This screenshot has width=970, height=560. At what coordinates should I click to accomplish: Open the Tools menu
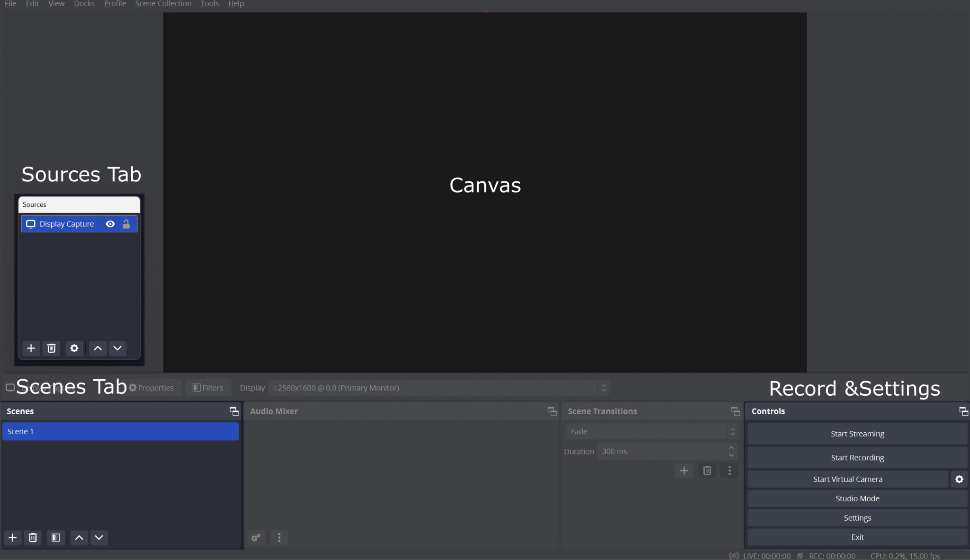tap(209, 4)
